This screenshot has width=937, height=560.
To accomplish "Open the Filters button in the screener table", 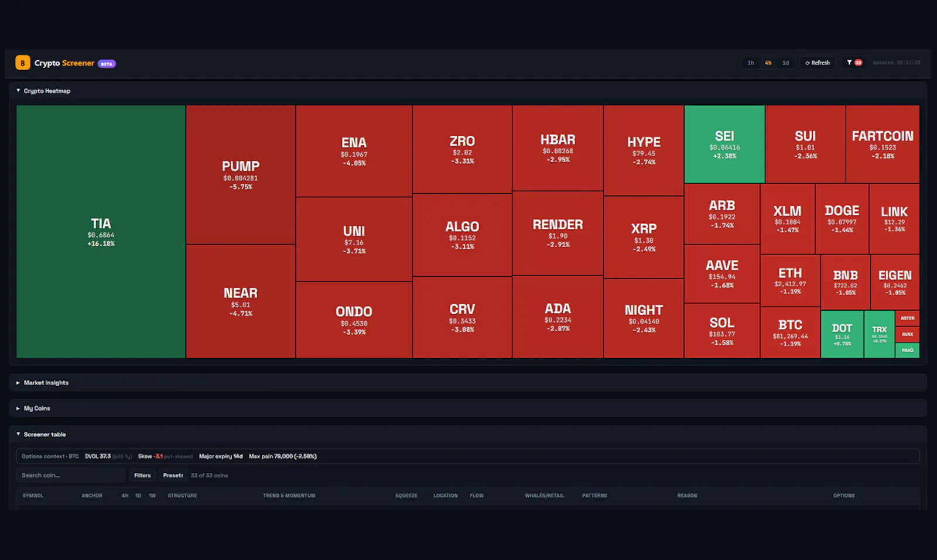I will (x=142, y=475).
